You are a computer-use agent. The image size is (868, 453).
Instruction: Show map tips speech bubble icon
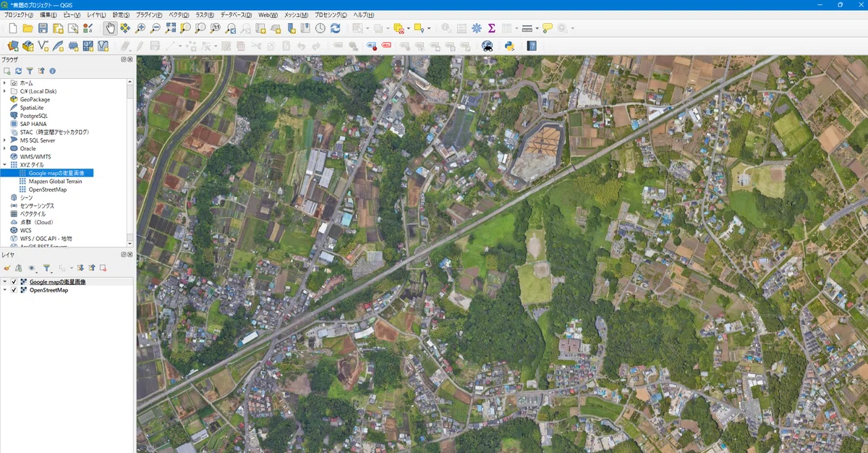pos(548,28)
